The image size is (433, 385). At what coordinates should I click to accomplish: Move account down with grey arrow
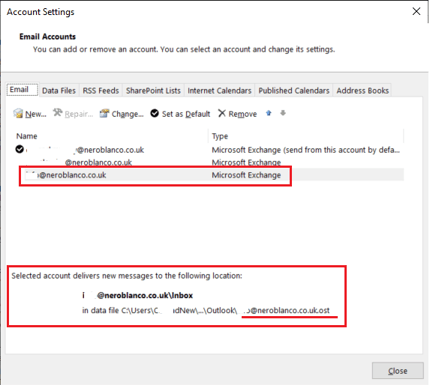283,113
